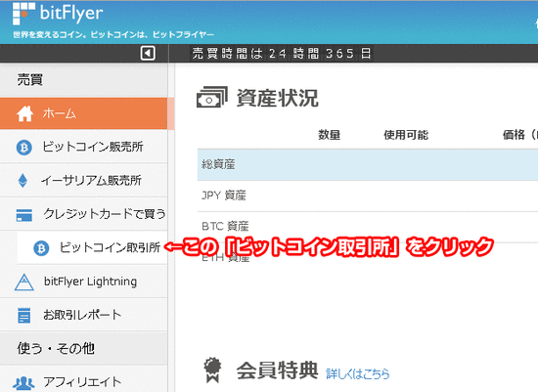Open お取引レポート menu item
This screenshot has width=538, height=392.
[x=84, y=315]
